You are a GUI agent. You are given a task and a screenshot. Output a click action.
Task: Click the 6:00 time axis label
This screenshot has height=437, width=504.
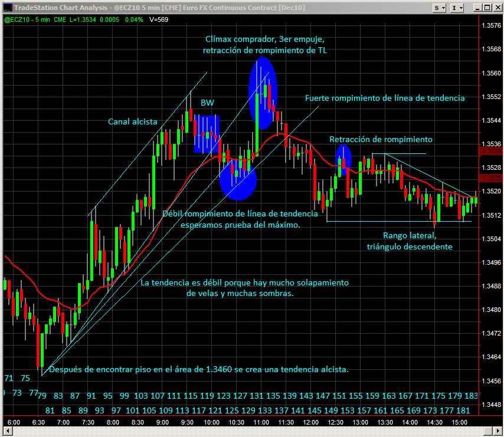pyautogui.click(x=14, y=422)
